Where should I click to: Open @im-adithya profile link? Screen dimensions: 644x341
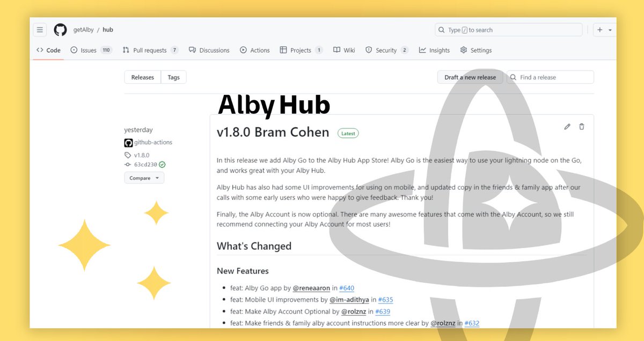pos(349,300)
